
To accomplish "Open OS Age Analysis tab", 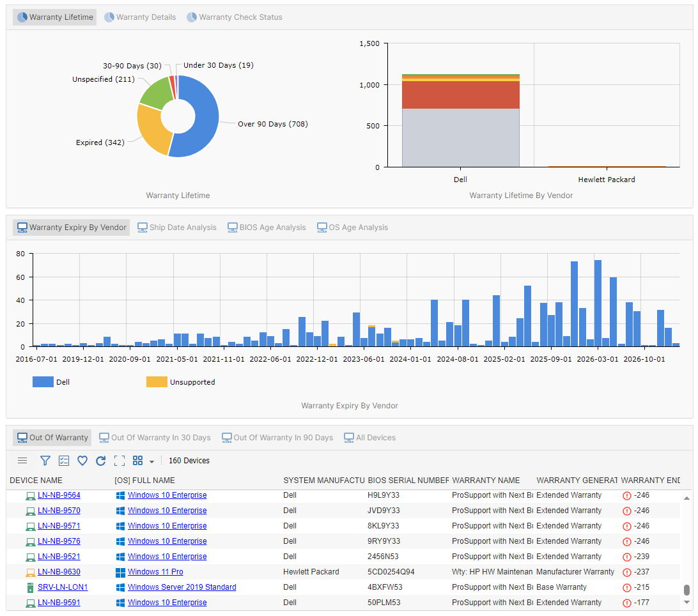I will pos(353,227).
